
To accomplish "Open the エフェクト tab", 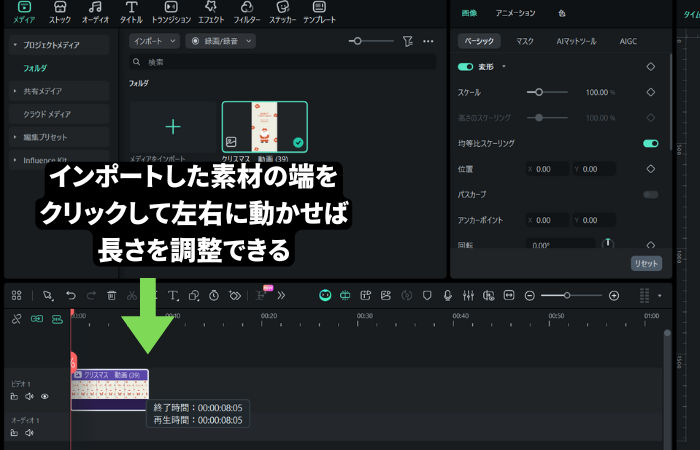I will pos(211,12).
